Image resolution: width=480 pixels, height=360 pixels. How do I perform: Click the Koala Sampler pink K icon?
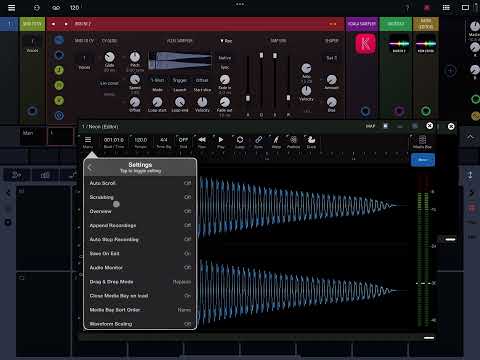pyautogui.click(x=365, y=44)
